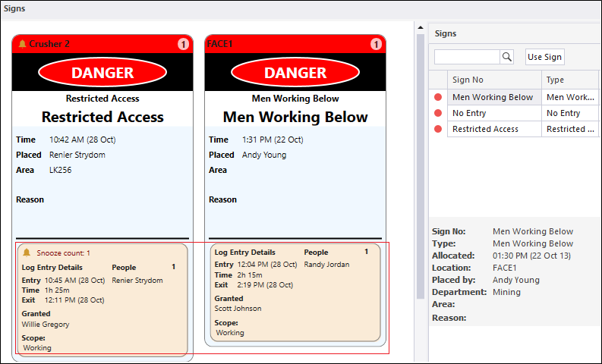Select the Restricted Access sign row

[514, 129]
